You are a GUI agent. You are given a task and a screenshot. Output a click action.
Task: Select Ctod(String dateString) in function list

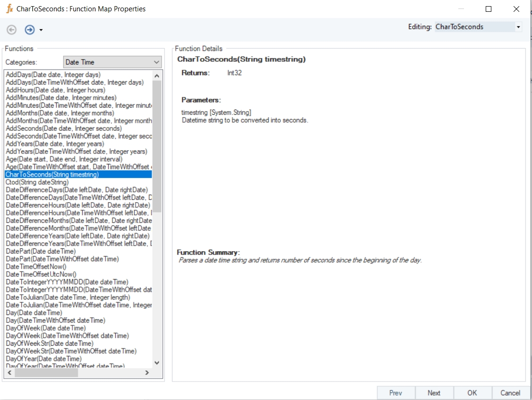point(37,182)
